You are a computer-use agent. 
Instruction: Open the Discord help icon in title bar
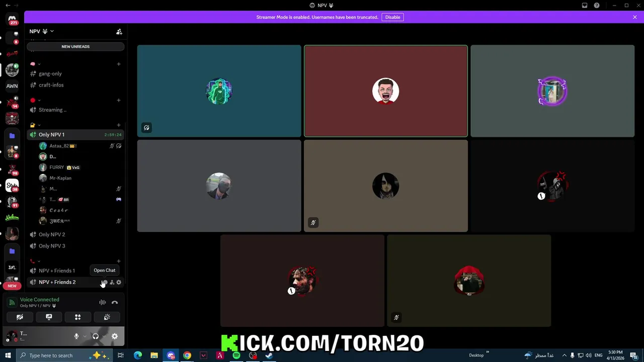tap(597, 5)
